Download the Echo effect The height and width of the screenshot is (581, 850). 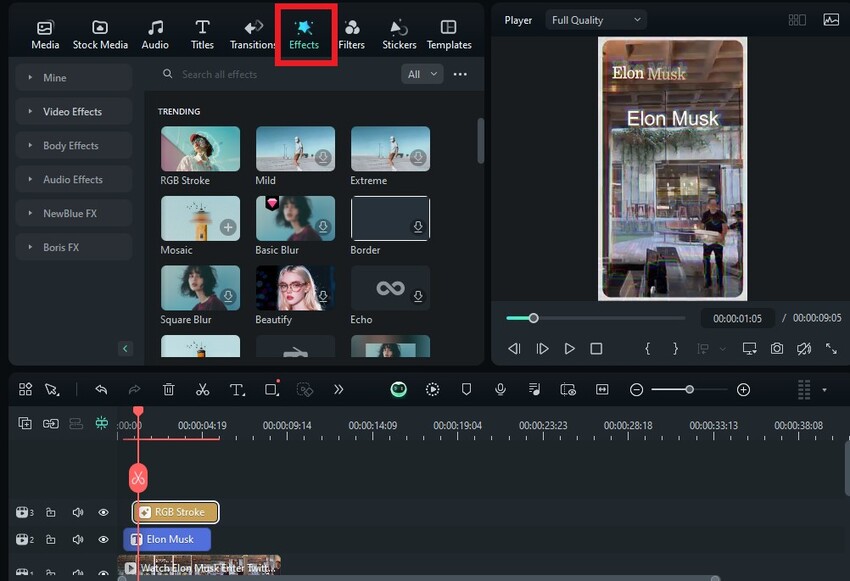[418, 296]
